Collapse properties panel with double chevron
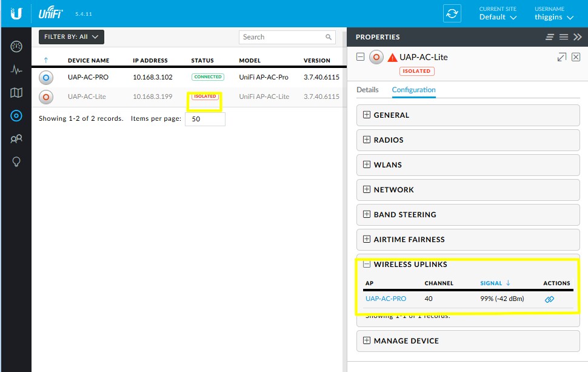Screen dimensions: 588x372 578,37
